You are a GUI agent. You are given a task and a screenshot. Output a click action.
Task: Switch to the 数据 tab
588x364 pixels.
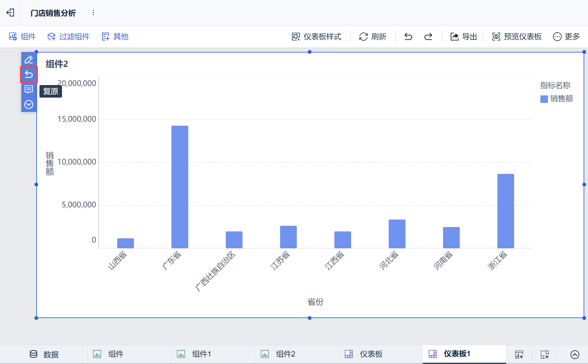(x=44, y=354)
